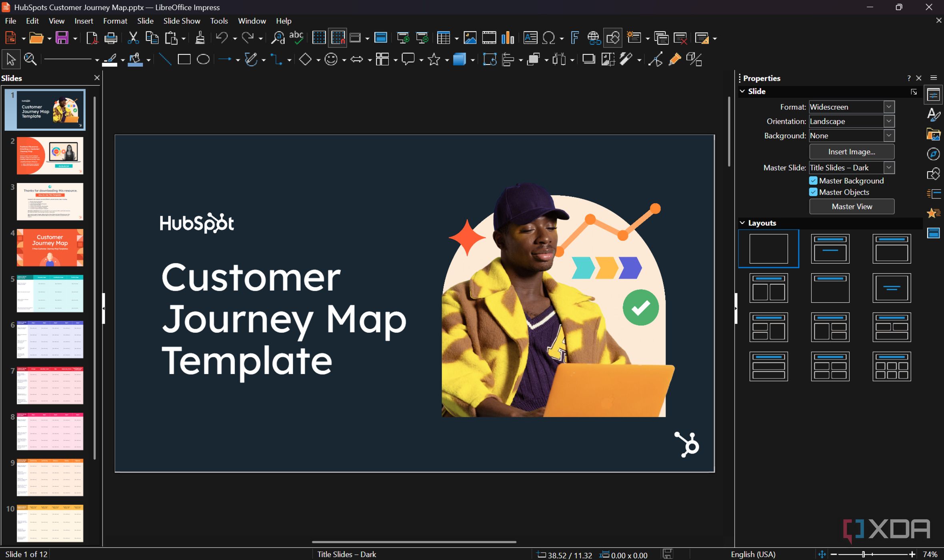Click the Spelling check abc icon
This screenshot has height=560, width=944.
click(x=296, y=38)
